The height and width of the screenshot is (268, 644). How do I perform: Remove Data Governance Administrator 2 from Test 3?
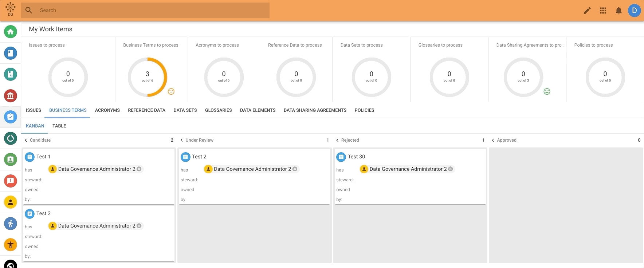click(x=139, y=226)
